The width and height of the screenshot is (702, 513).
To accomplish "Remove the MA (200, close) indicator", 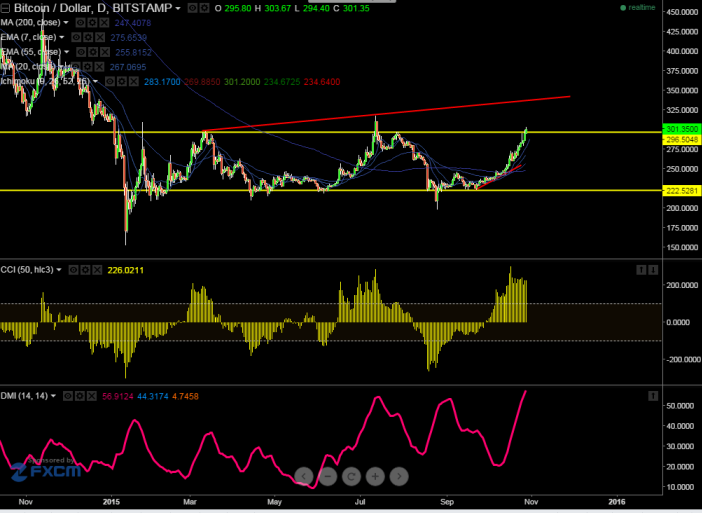I will [104, 23].
